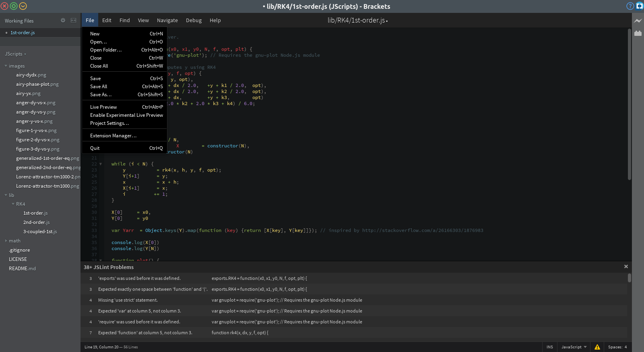Select Close All menu item
Screen dimensions: 644x352
[x=124, y=66]
